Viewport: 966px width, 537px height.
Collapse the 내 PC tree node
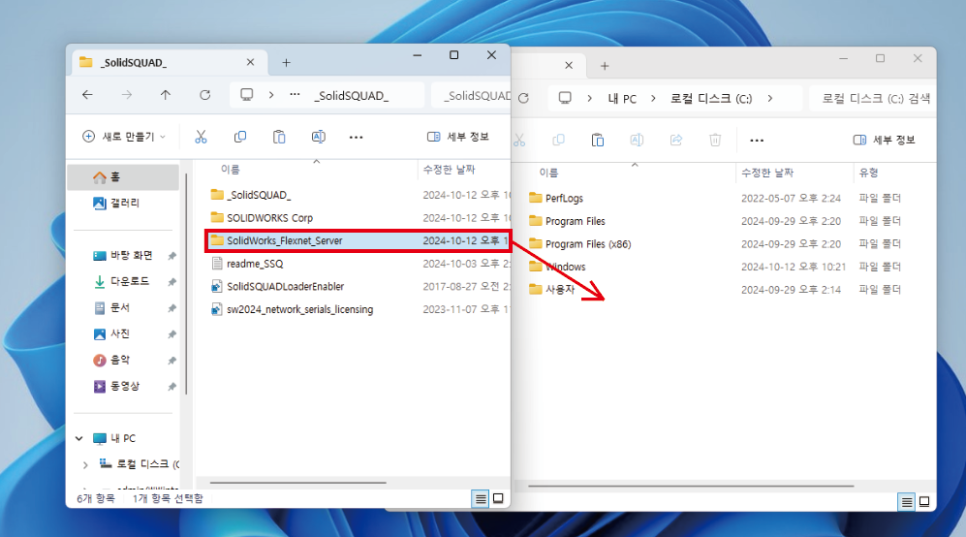(79, 438)
